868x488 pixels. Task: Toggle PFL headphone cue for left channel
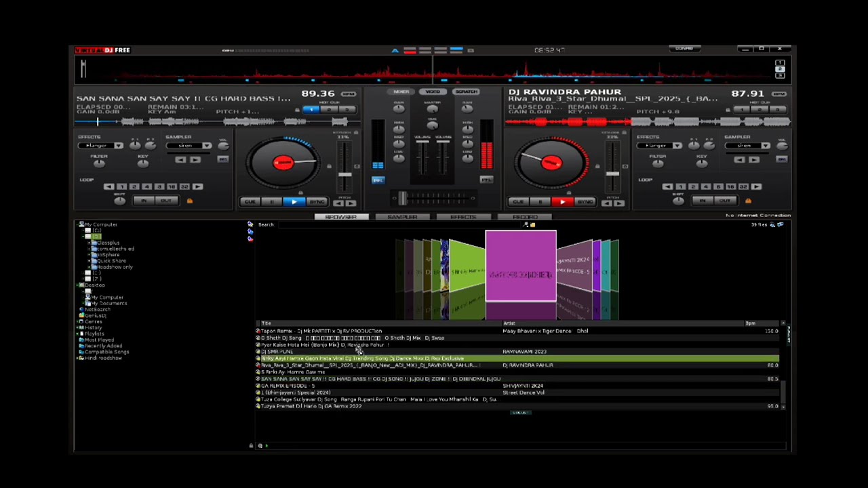coord(378,180)
